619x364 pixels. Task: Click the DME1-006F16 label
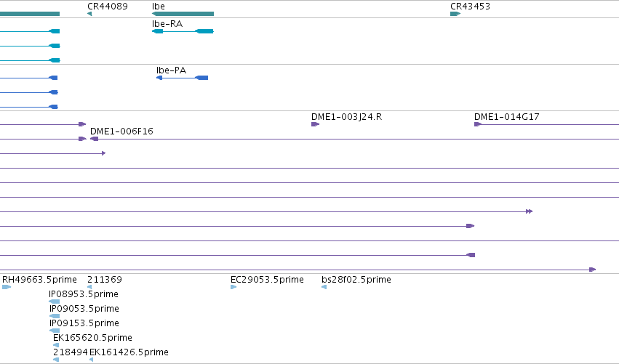[x=121, y=131]
